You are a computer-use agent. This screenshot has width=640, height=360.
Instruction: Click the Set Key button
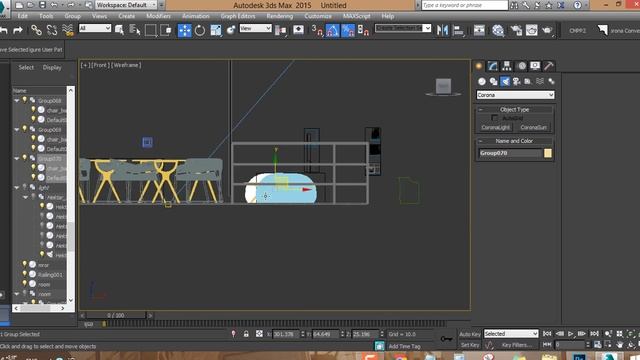click(470, 345)
